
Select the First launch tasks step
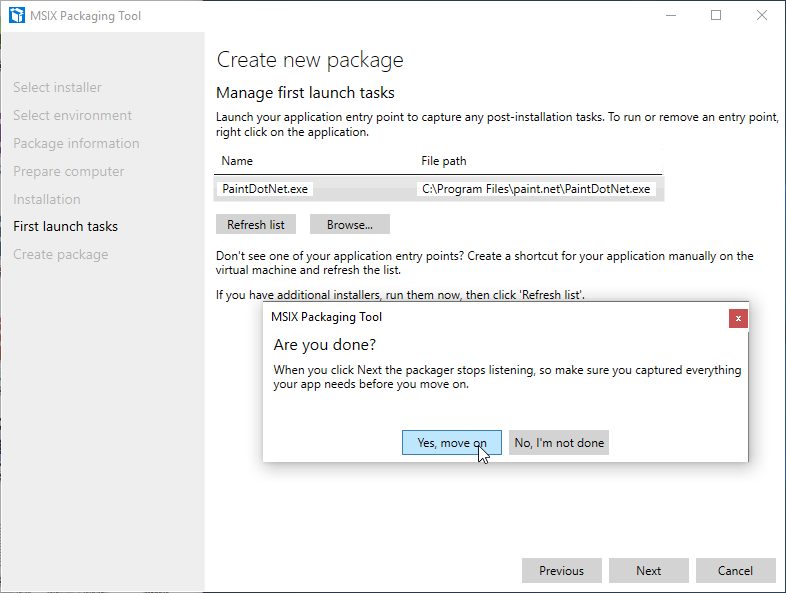point(65,227)
